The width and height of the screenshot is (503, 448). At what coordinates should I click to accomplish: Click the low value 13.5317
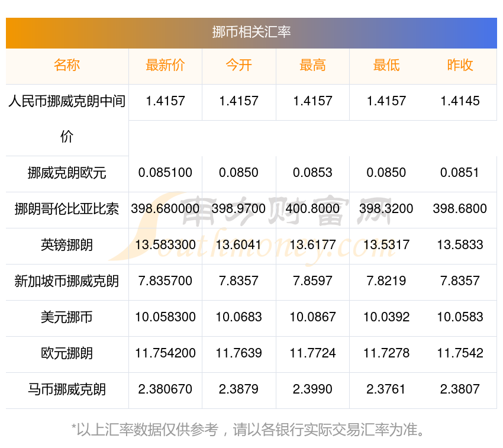tap(386, 245)
